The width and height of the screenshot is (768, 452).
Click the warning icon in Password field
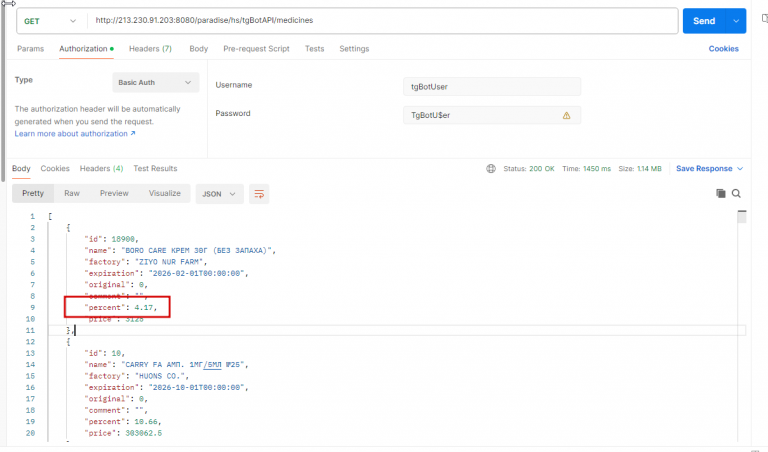pyautogui.click(x=566, y=116)
